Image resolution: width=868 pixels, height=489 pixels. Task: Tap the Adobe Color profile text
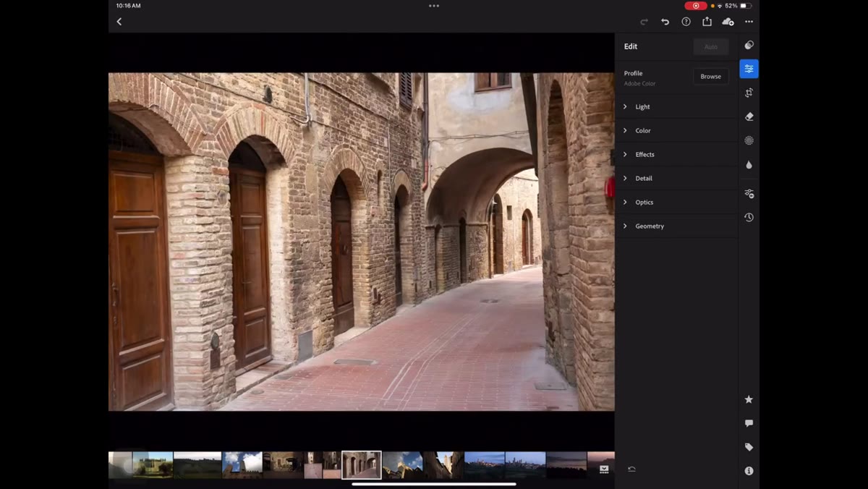639,84
